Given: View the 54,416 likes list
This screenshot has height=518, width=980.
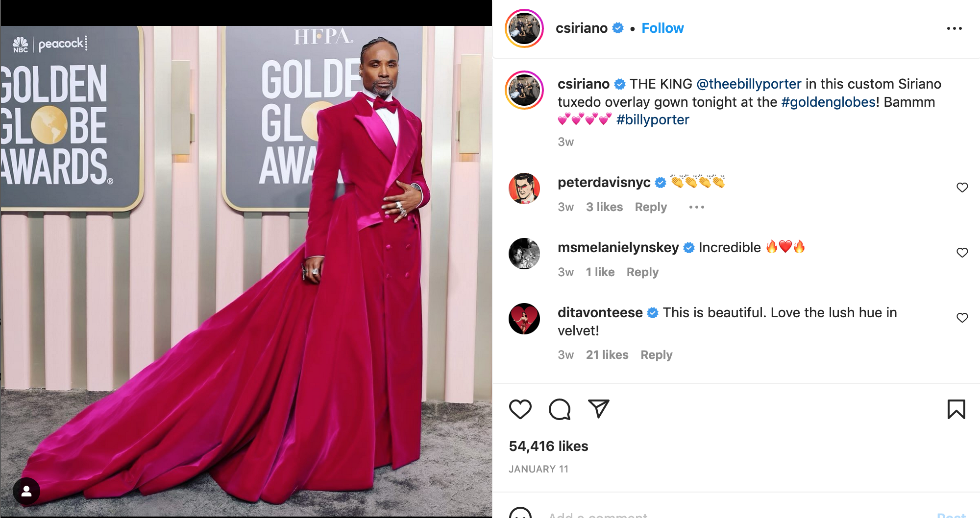Looking at the screenshot, I should click(548, 446).
